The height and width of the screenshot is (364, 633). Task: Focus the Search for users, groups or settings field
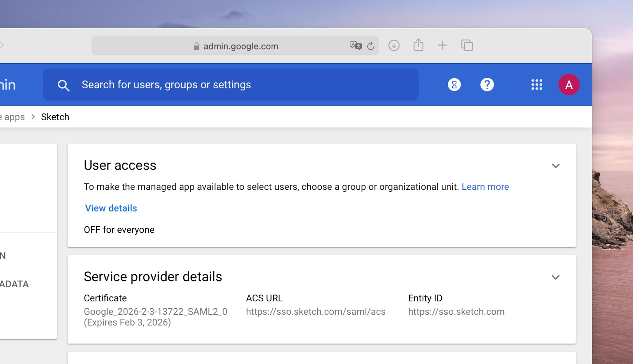[x=230, y=85]
